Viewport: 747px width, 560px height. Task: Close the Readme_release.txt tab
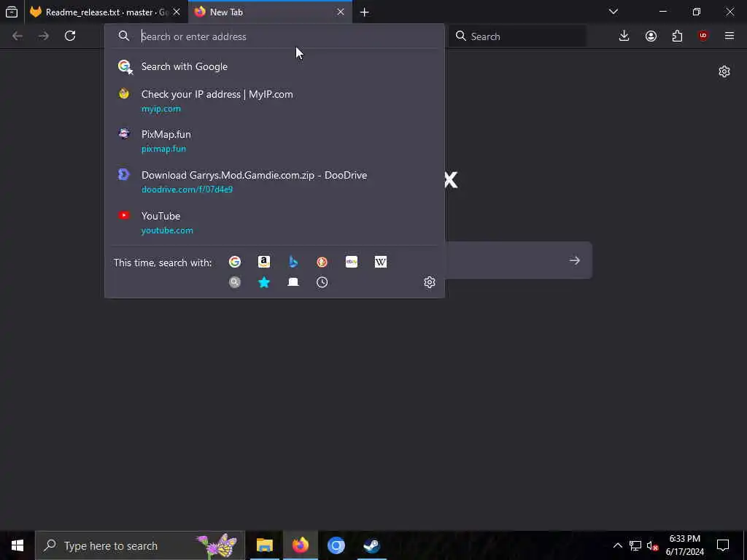(177, 12)
